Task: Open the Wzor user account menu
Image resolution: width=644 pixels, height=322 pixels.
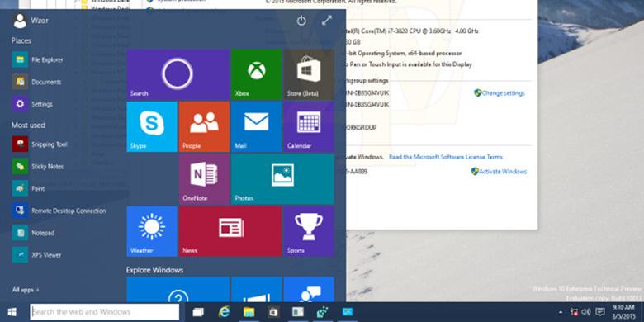Action: [x=31, y=21]
